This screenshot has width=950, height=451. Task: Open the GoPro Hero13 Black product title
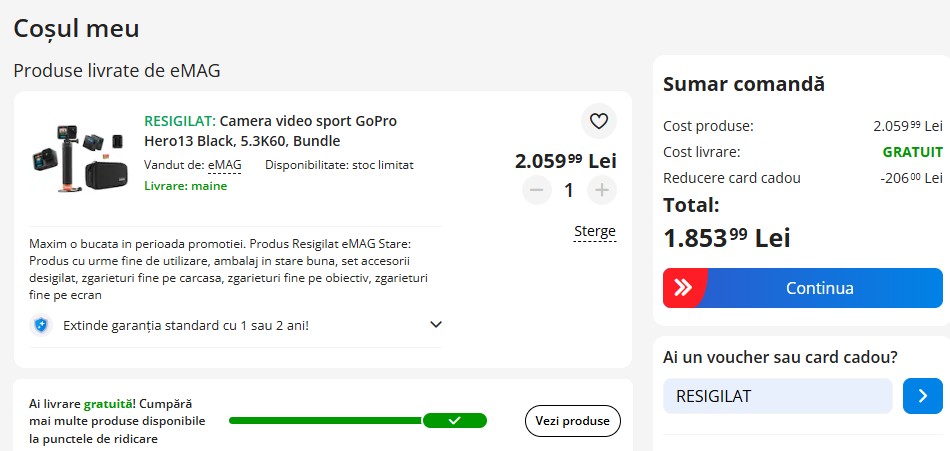(270, 131)
